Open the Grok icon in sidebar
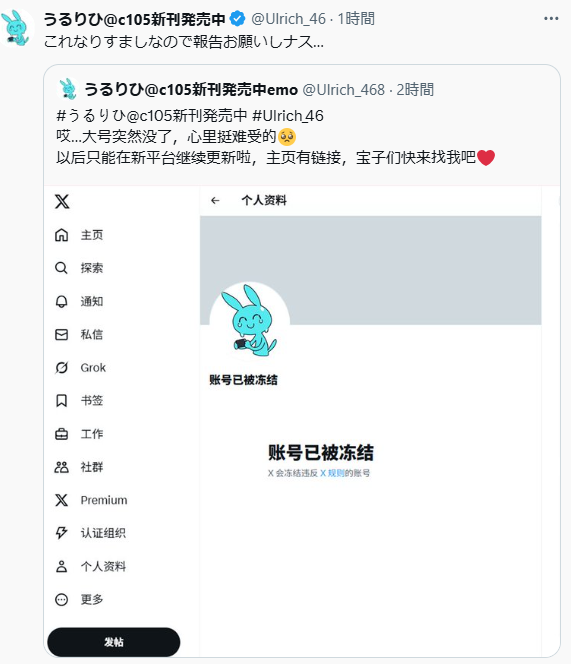This screenshot has height=664, width=571. click(61, 368)
